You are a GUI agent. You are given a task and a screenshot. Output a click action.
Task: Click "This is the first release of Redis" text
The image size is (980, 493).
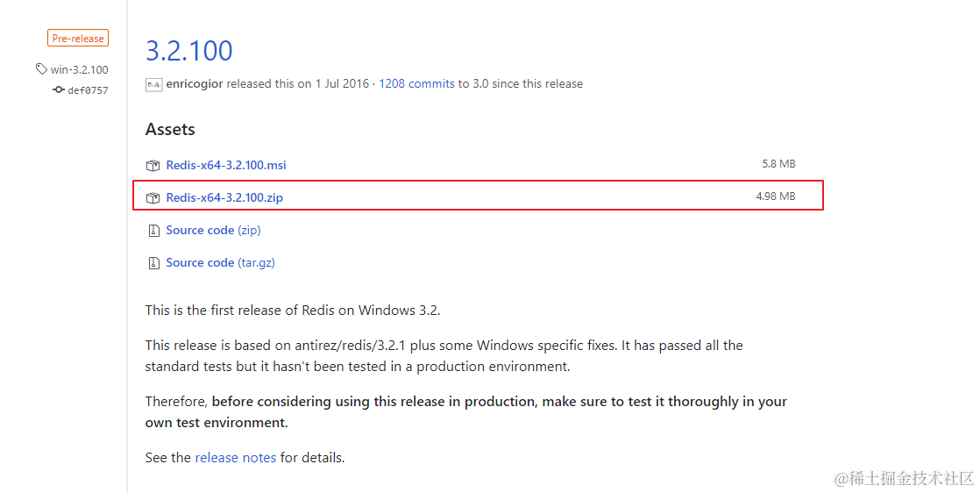pyautogui.click(x=293, y=311)
